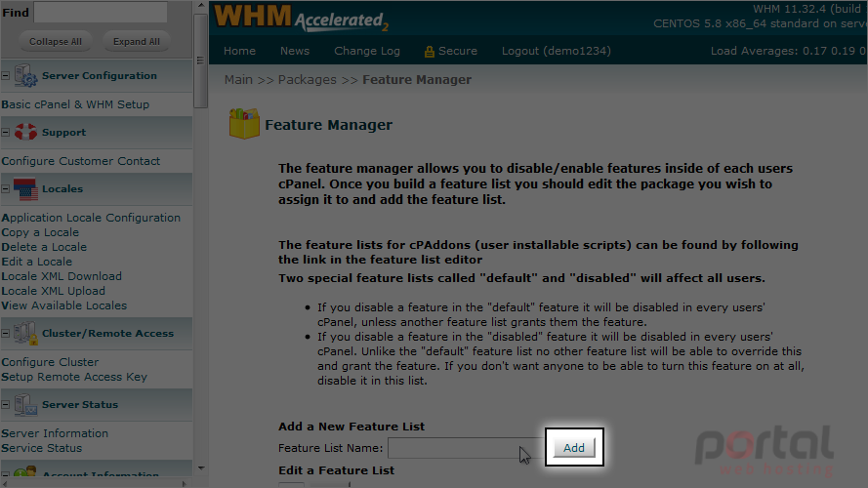
Task: Click the Server Status heading
Action: coord(80,404)
